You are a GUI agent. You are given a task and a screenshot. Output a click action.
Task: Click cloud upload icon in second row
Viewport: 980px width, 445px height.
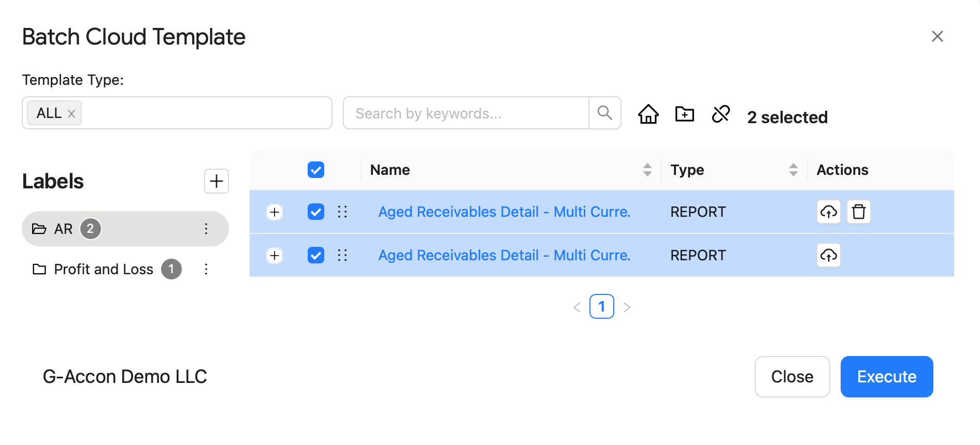tap(828, 255)
